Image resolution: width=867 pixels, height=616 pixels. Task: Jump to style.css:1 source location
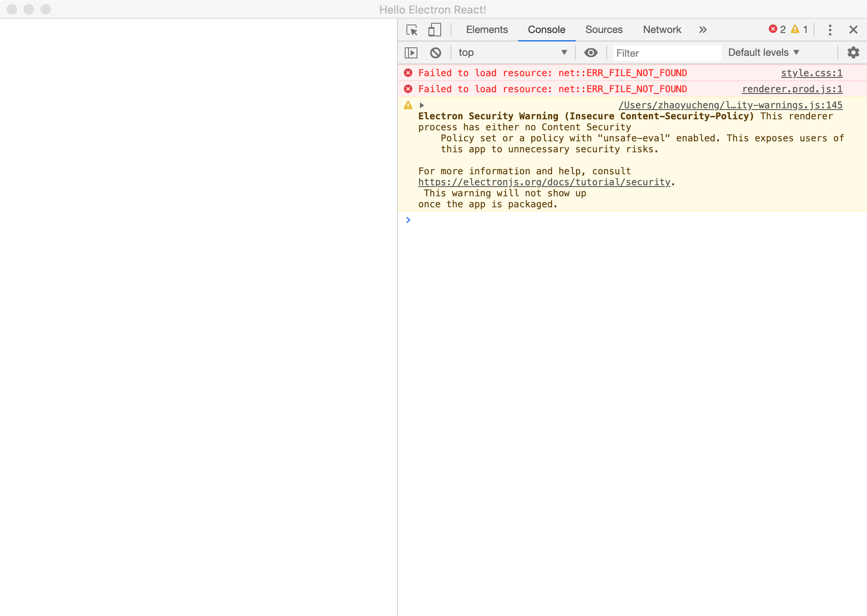tap(811, 73)
